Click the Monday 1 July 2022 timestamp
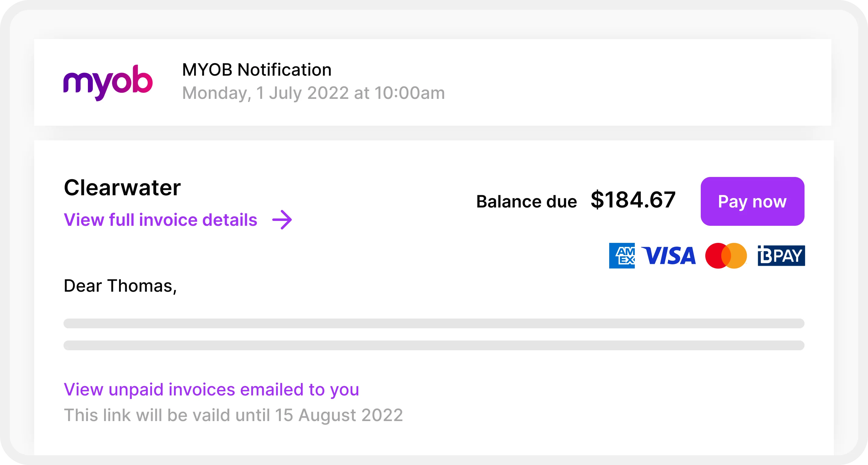868x465 pixels. click(x=313, y=93)
